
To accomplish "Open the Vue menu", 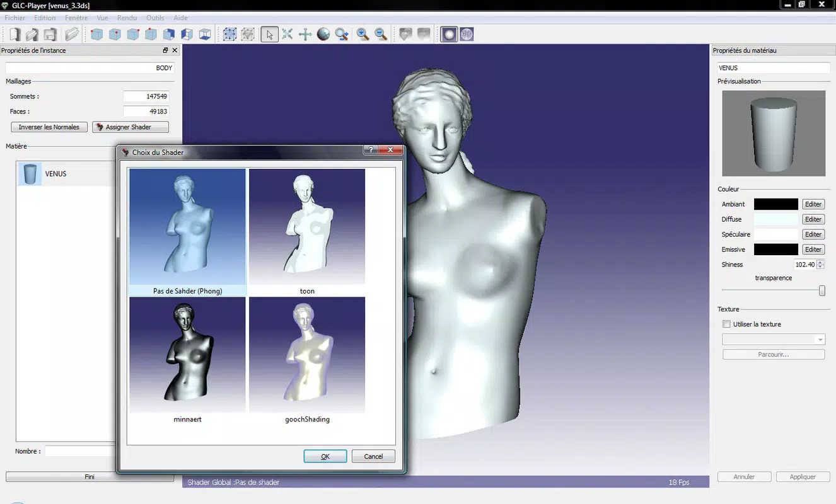I will (102, 18).
